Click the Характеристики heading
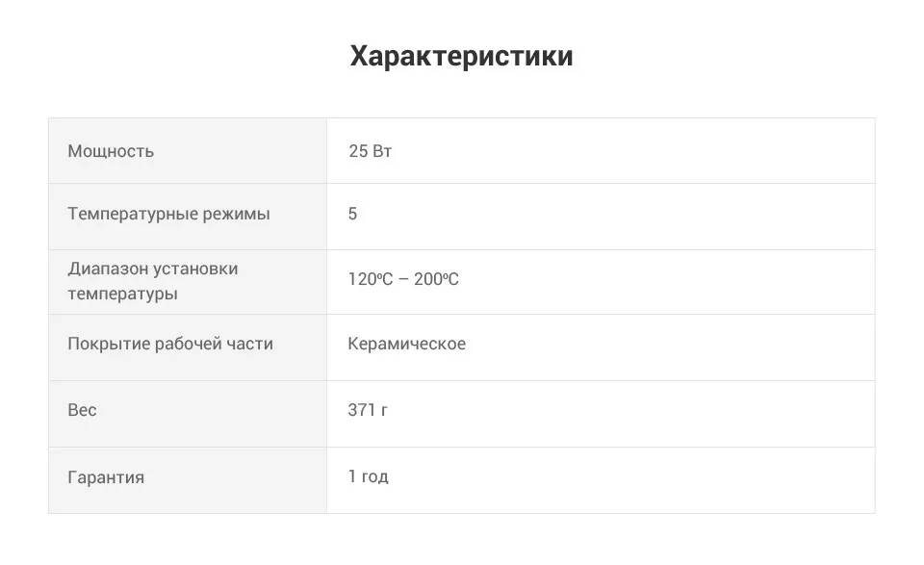The height and width of the screenshot is (565, 924). [x=461, y=57]
